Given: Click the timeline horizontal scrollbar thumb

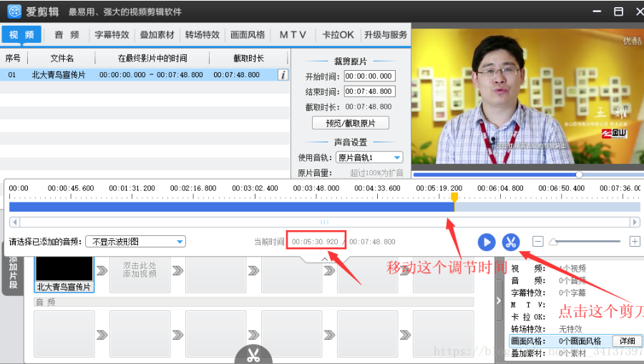Looking at the screenshot, I should tap(324, 222).
